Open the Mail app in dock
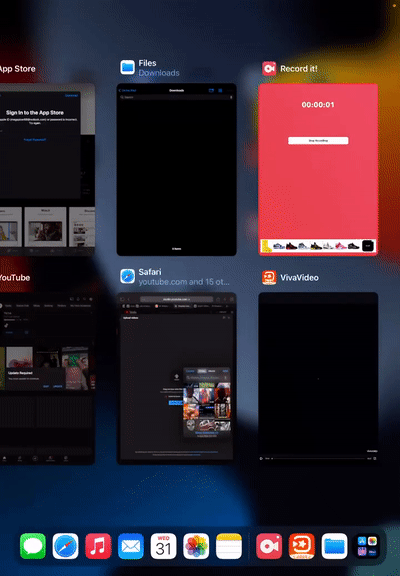Image resolution: width=400 pixels, height=576 pixels. pos(131,546)
